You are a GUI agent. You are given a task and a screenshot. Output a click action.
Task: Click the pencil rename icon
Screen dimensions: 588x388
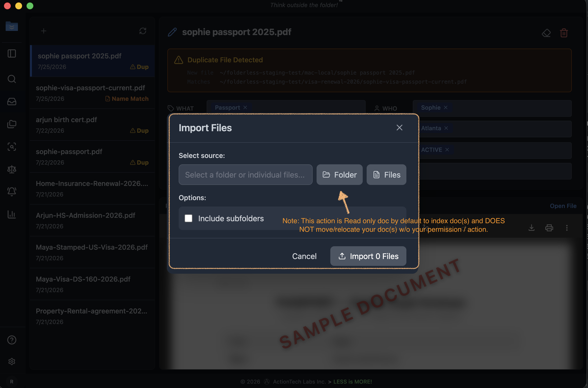172,32
